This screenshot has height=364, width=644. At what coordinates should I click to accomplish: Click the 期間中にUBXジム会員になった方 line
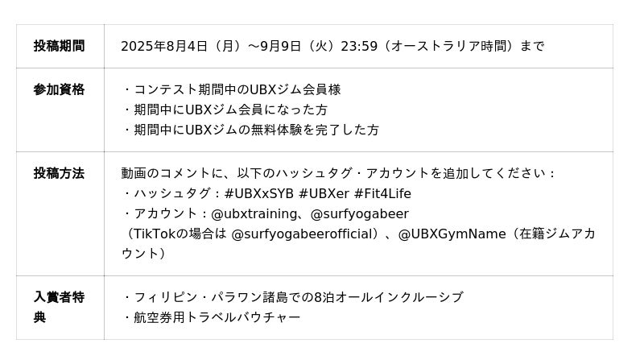coord(225,110)
